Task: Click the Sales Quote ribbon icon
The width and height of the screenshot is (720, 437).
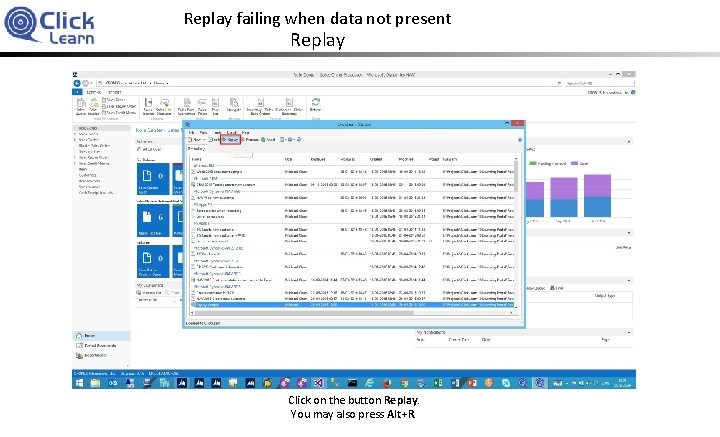Action: (x=81, y=106)
